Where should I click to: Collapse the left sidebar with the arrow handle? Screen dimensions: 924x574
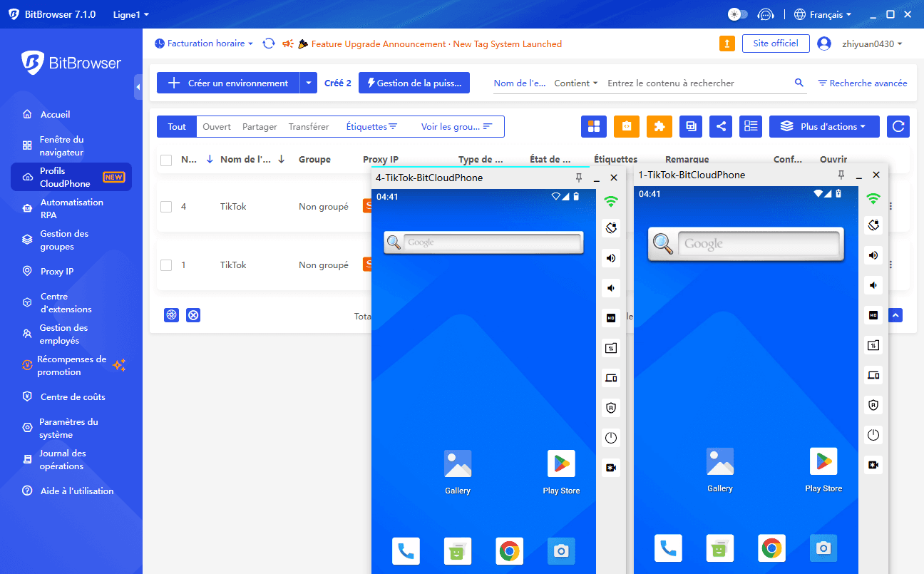pos(138,87)
